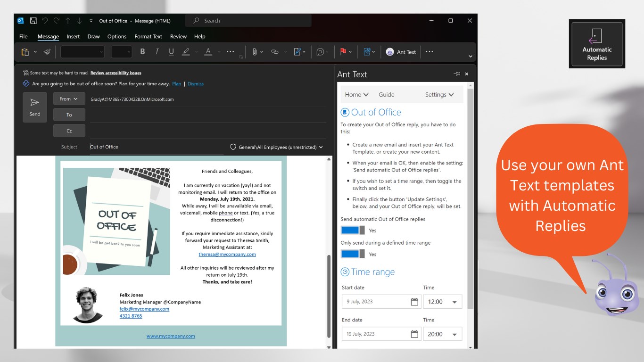Viewport: 644px width, 362px height.
Task: Click the Cc recipients button
Action: [69, 131]
